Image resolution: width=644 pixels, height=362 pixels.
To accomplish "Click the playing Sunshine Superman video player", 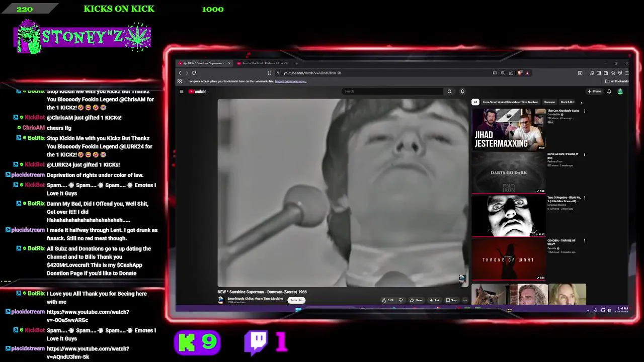I will tap(343, 193).
